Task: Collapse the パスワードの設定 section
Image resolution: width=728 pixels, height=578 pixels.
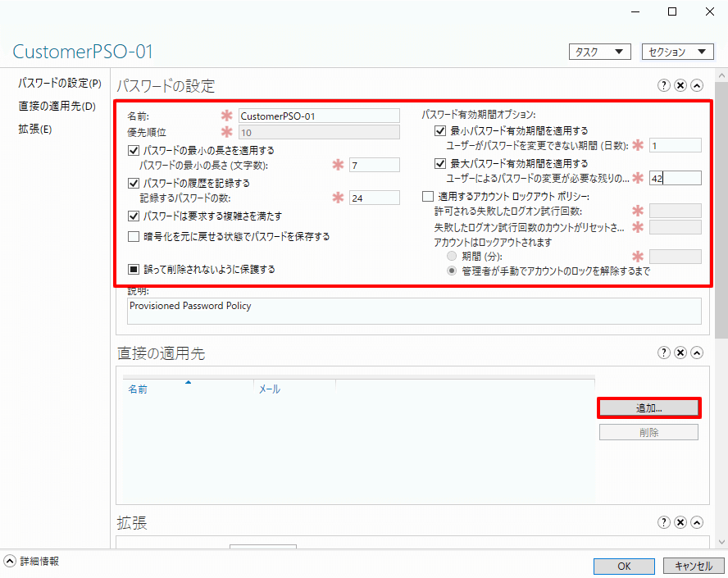Action: (697, 85)
